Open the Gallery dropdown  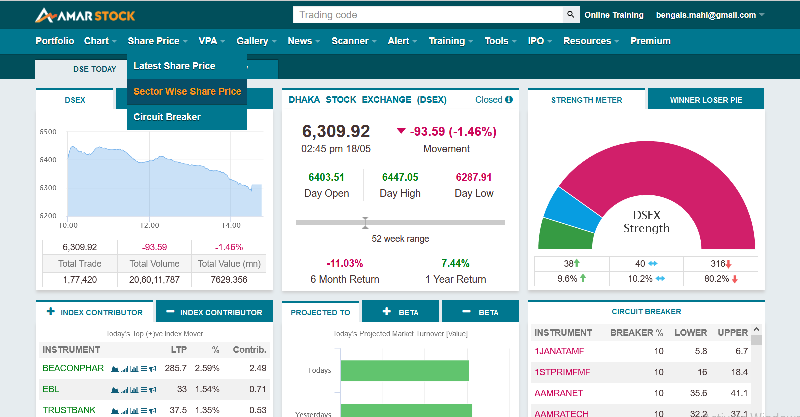[x=257, y=41]
